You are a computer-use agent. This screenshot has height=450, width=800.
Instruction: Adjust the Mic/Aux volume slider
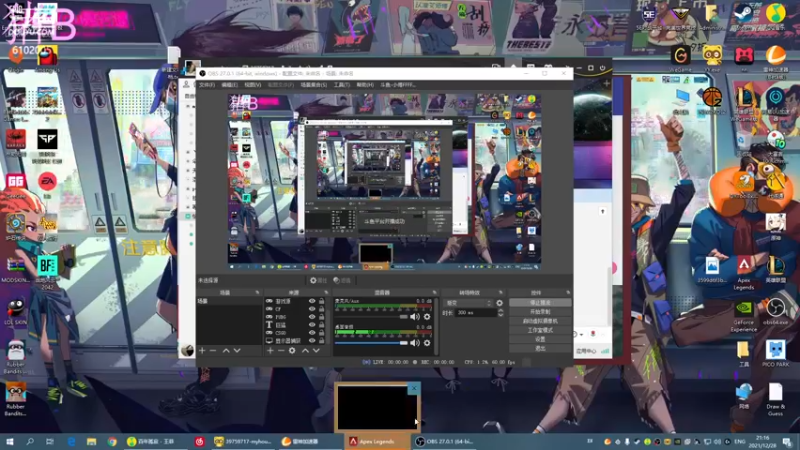371,317
